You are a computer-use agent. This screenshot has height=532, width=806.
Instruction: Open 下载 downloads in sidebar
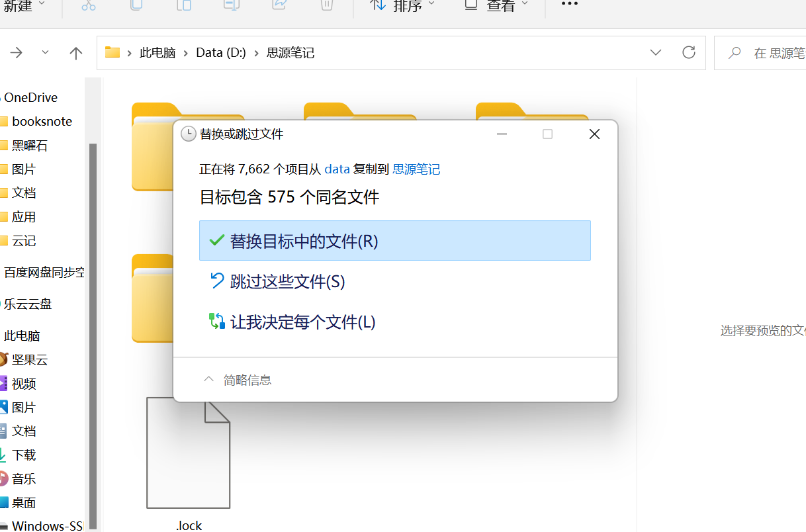24,455
